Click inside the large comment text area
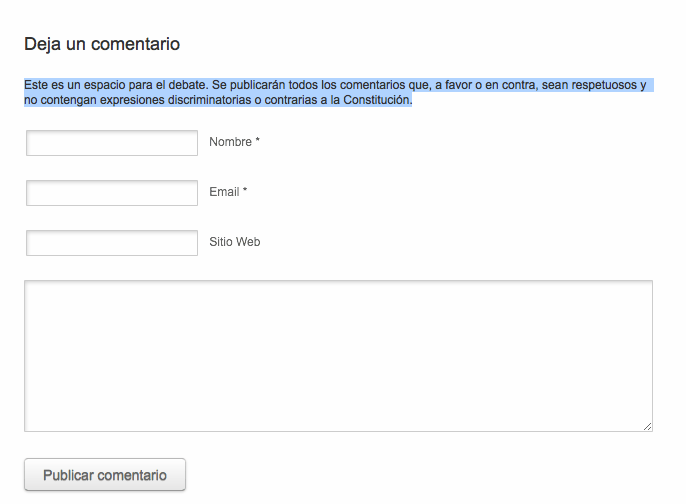The height and width of the screenshot is (504, 686). click(x=338, y=355)
